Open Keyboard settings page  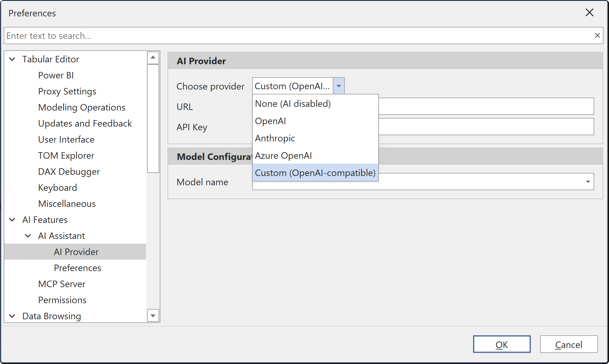(57, 187)
